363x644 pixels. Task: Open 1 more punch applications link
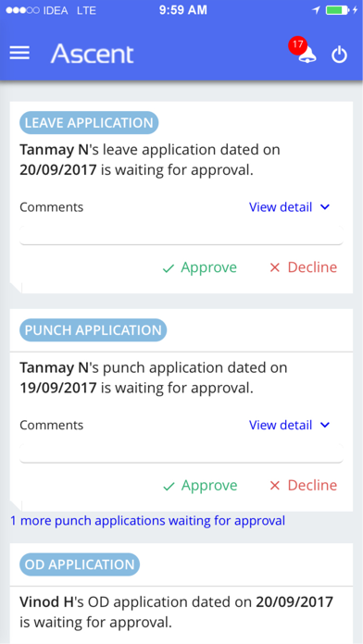(147, 521)
